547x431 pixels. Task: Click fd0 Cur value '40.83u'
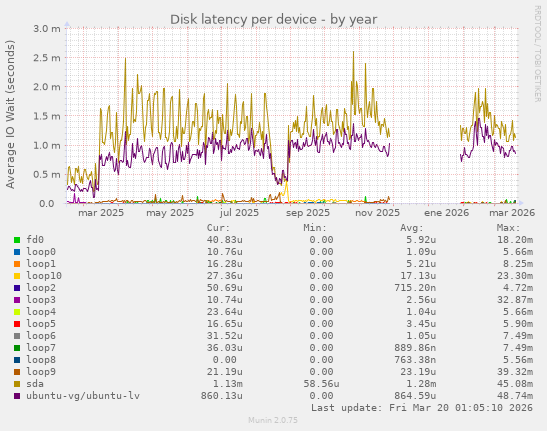[225, 240]
